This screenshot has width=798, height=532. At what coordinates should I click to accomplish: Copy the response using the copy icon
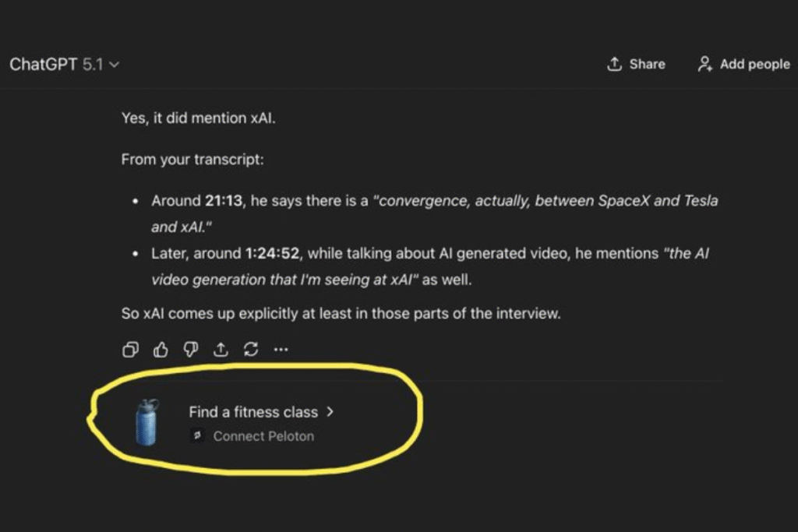[130, 350]
